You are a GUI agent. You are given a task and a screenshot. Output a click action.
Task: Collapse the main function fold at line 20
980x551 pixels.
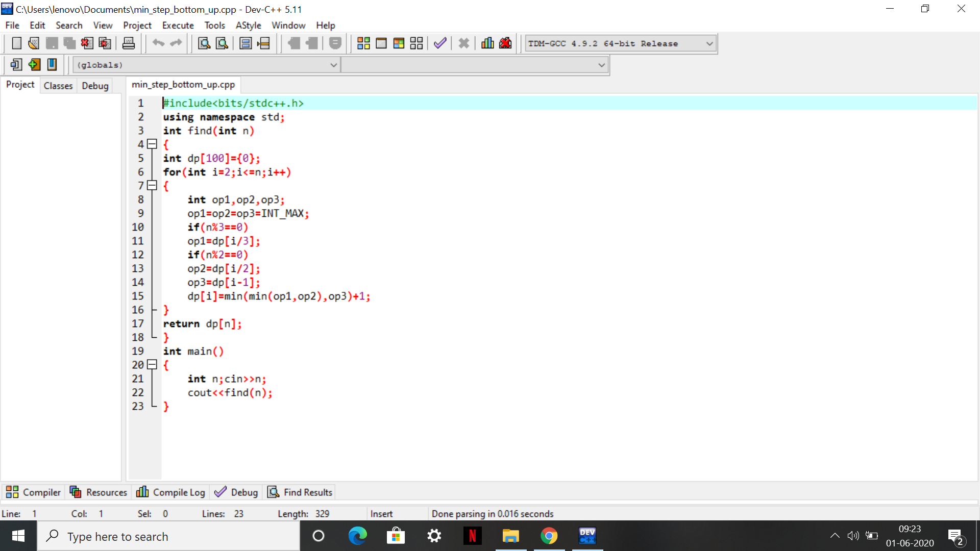(152, 365)
